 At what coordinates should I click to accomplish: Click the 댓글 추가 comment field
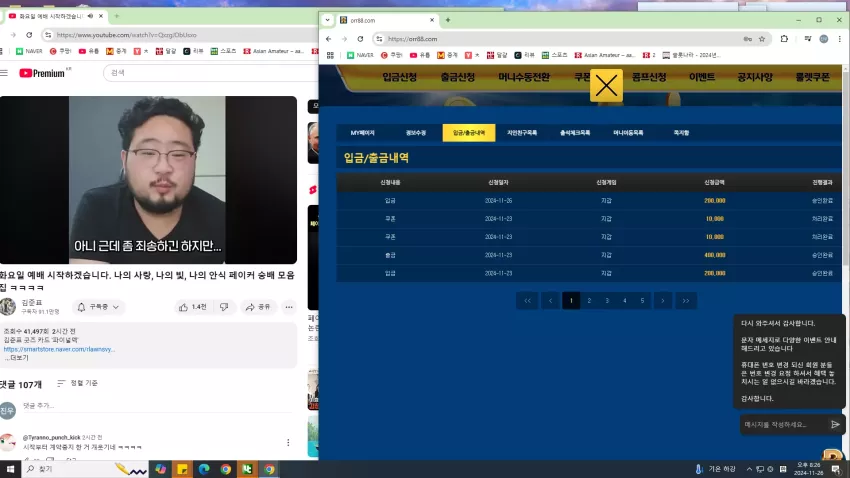(x=157, y=405)
